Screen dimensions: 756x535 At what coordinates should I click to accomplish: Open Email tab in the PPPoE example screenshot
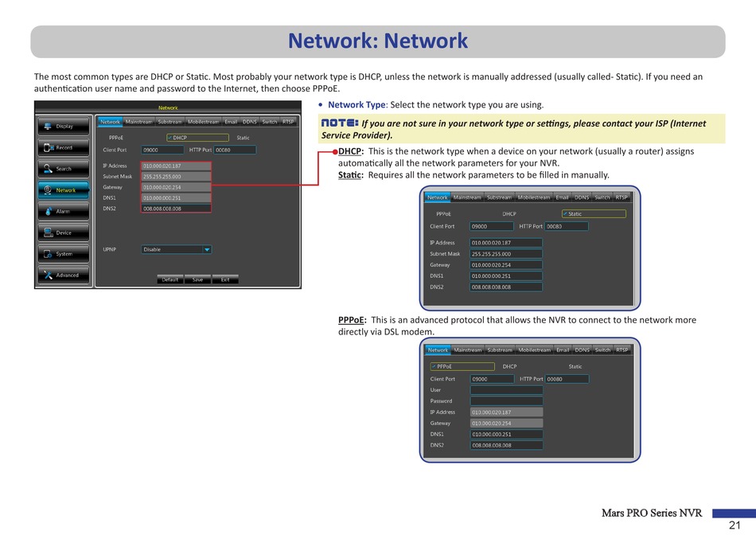click(x=563, y=350)
